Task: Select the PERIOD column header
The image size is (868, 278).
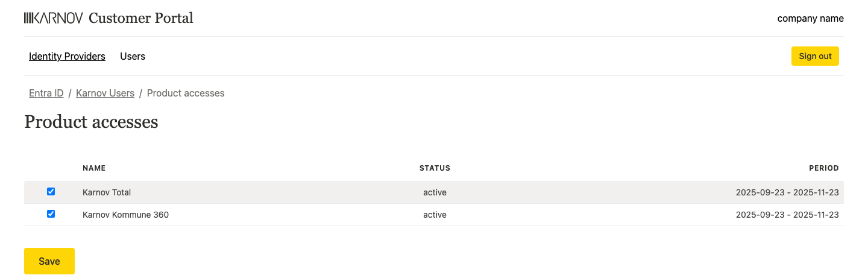Action: pyautogui.click(x=823, y=168)
